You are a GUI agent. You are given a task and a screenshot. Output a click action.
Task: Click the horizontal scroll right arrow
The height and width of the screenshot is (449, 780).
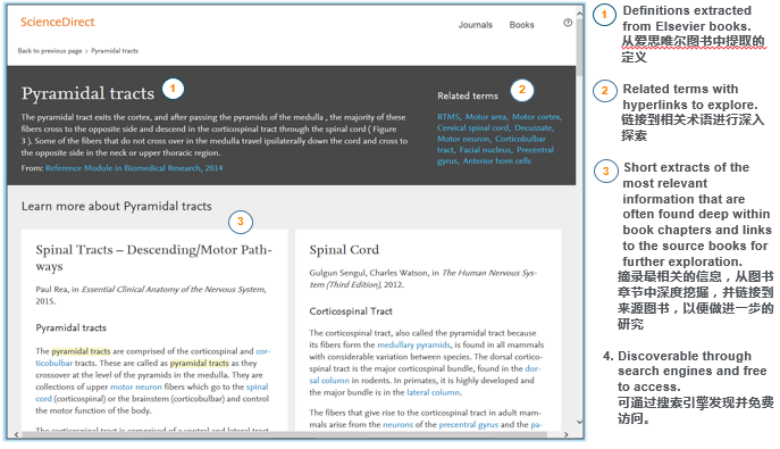pos(566,435)
